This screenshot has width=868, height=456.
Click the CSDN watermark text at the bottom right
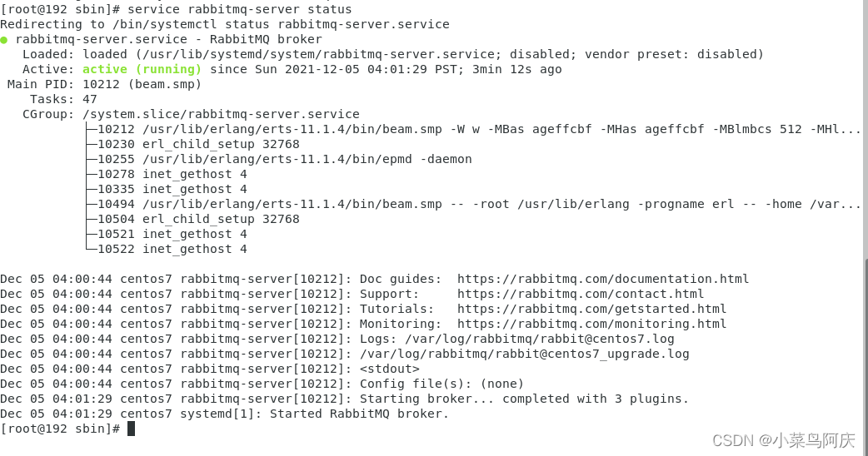(783, 440)
